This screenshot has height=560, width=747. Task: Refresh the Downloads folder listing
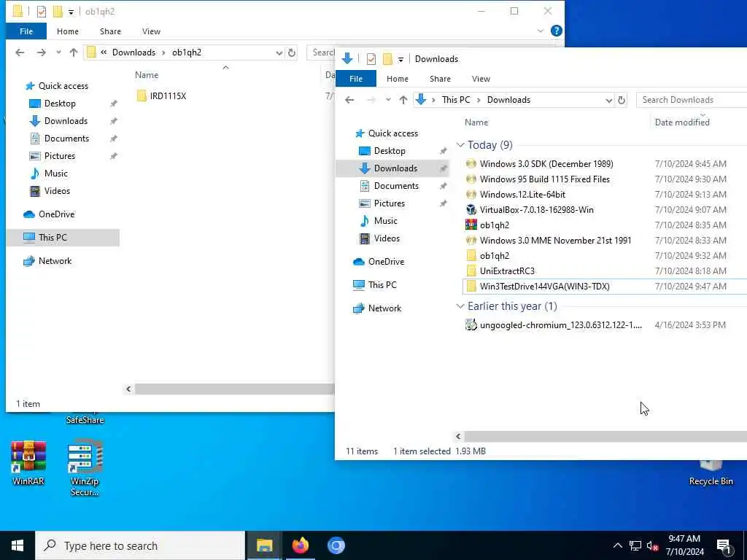pyautogui.click(x=622, y=100)
